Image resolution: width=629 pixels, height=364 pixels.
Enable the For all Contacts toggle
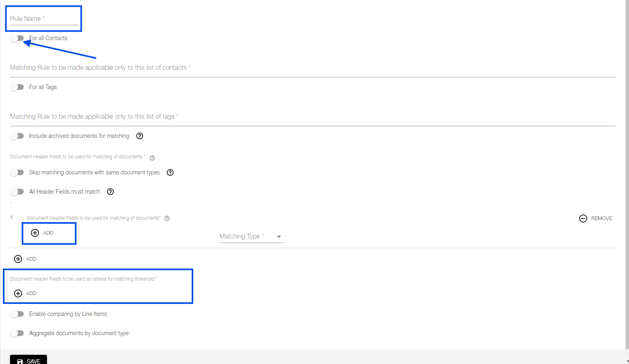coord(17,38)
